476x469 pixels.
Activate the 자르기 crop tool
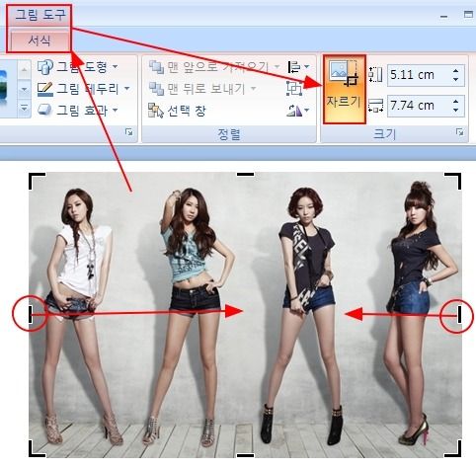[344, 90]
